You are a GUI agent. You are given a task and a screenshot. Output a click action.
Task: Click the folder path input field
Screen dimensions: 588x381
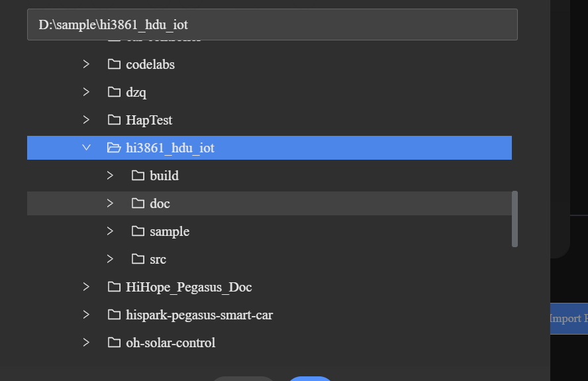pyautogui.click(x=271, y=25)
